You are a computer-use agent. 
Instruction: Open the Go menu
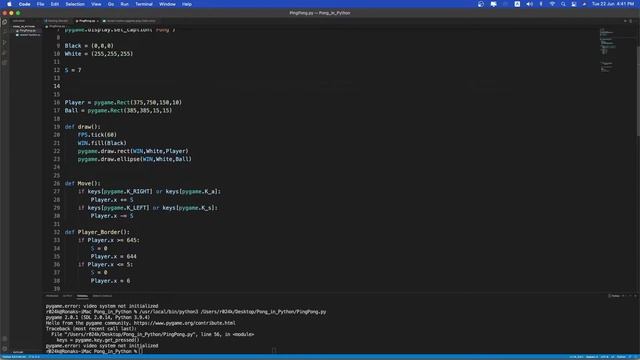coord(111,4)
